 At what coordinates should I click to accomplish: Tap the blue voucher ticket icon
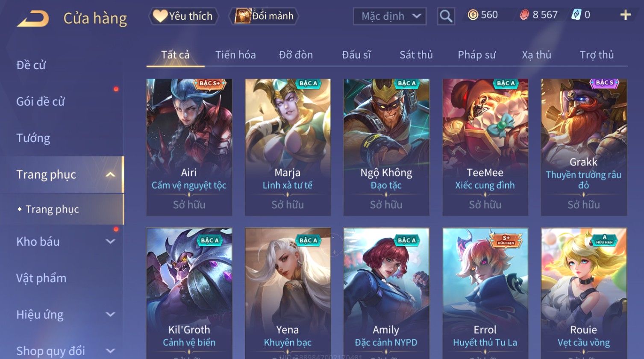pyautogui.click(x=576, y=15)
